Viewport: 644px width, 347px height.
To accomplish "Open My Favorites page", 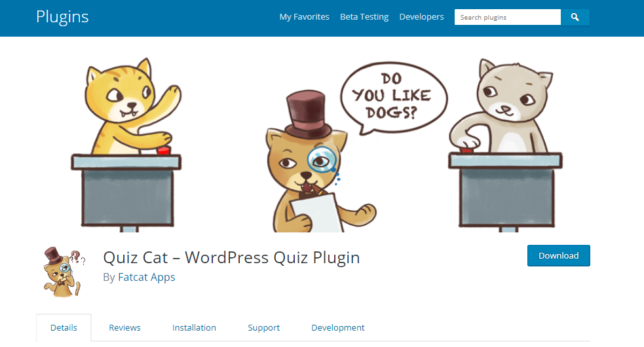I will pos(305,17).
